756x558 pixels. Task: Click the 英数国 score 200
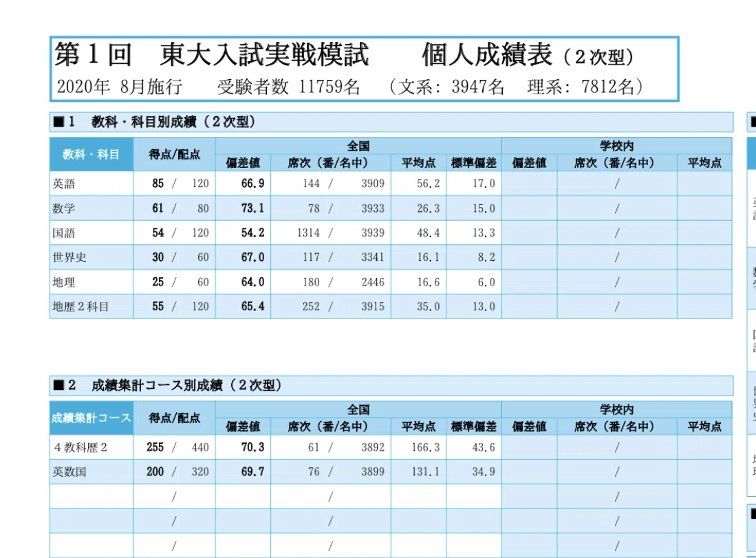pyautogui.click(x=155, y=472)
